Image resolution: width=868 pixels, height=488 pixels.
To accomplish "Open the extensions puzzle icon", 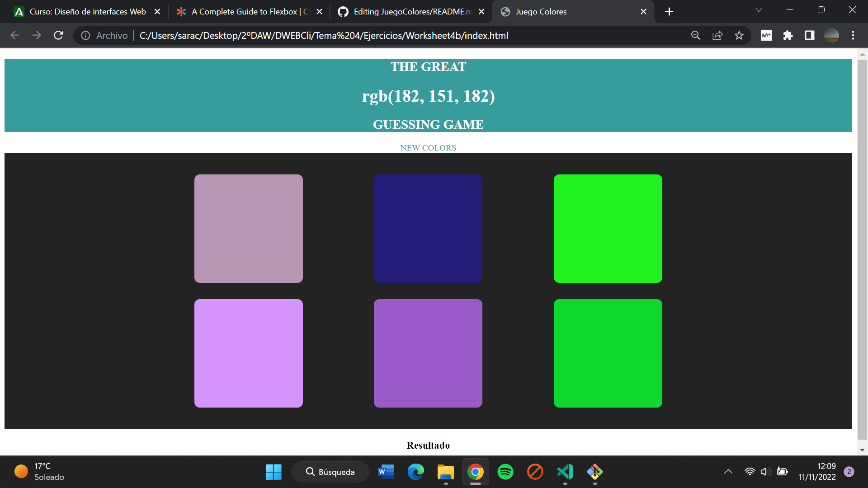I will coord(788,35).
